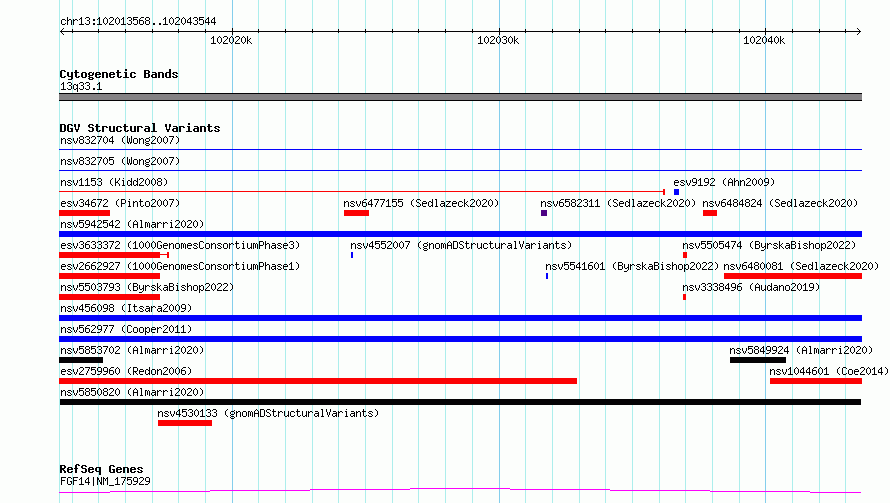Click the blue bar under nsv456098

click(x=460, y=318)
